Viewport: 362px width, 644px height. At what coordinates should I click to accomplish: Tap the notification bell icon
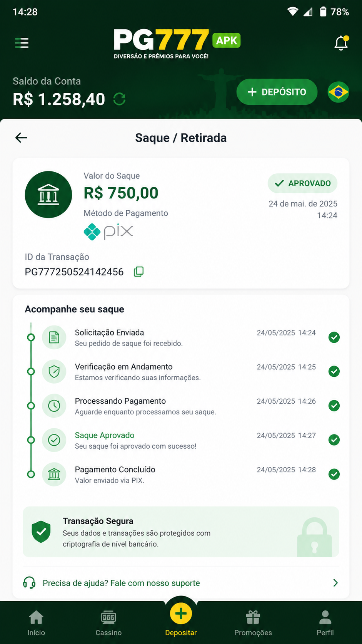[x=341, y=43]
